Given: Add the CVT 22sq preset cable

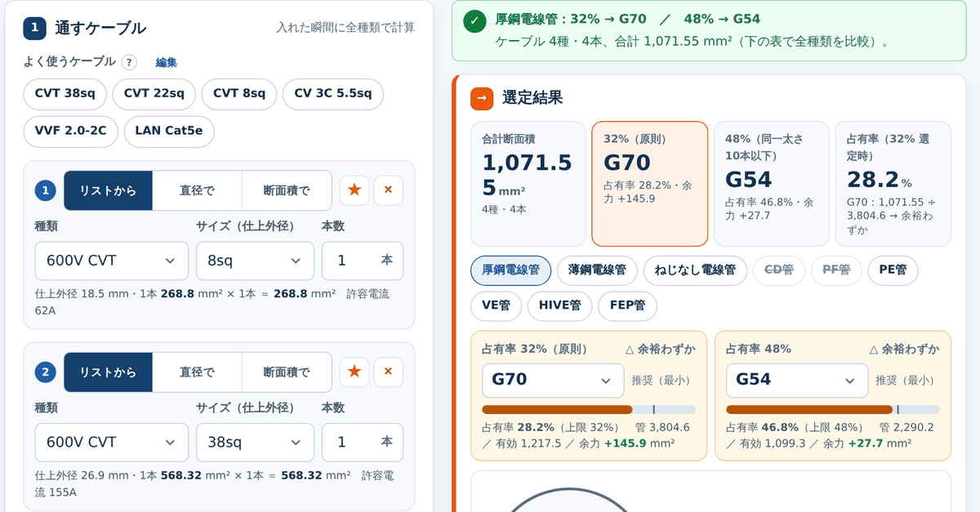Looking at the screenshot, I should point(154,94).
